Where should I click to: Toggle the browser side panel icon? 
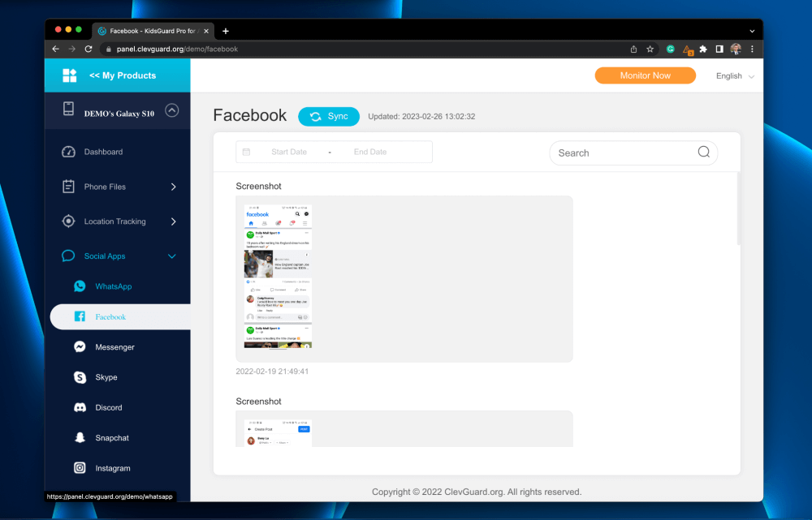(x=719, y=49)
